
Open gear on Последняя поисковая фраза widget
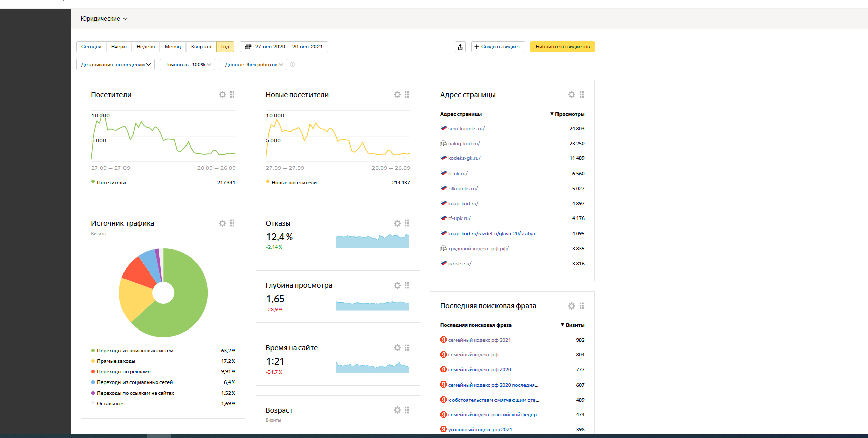pyautogui.click(x=571, y=306)
